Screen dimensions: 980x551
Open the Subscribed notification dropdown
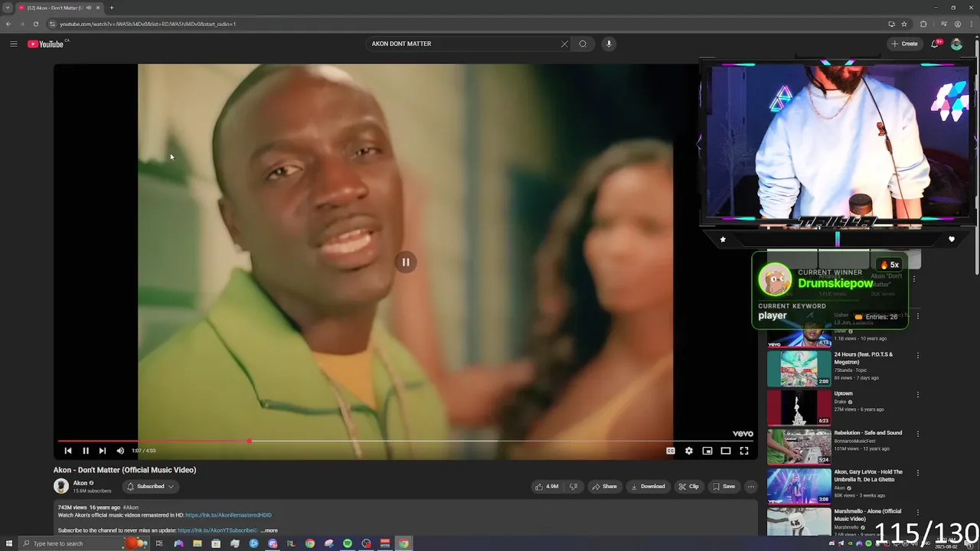point(151,486)
